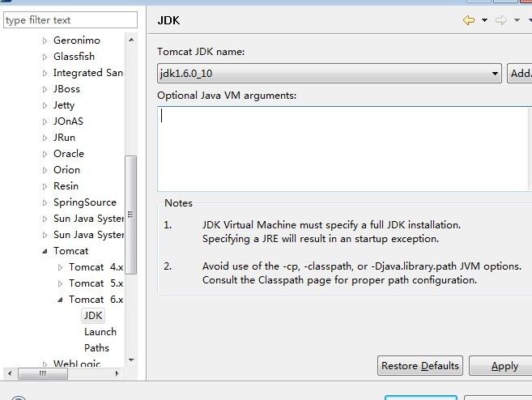Expand the Resin tree node
Screen dimensions: 532x400
[x=45, y=186]
